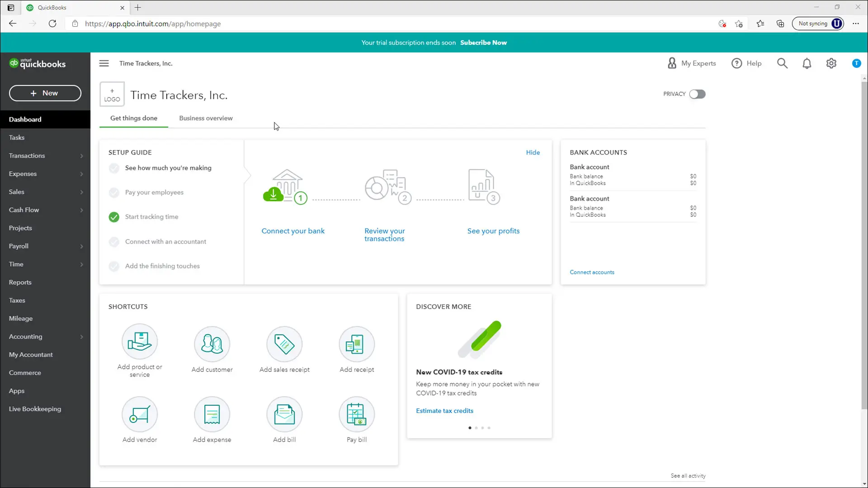
Task: Click the Connect accounts link
Action: tap(592, 272)
